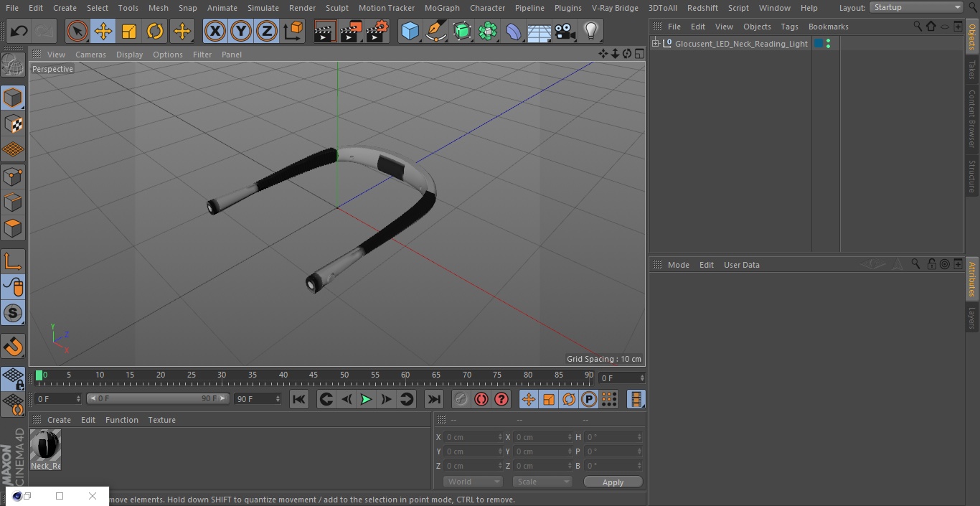The width and height of the screenshot is (980, 506).
Task: Click the end frame 90 F field
Action: [x=257, y=398]
